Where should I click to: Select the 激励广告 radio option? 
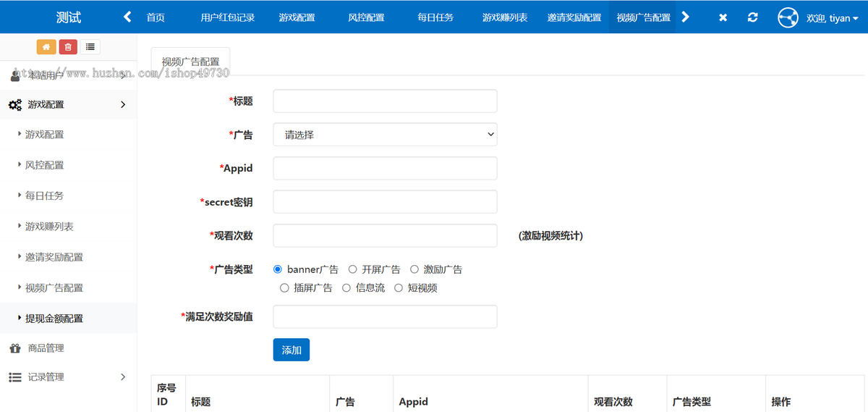[414, 269]
